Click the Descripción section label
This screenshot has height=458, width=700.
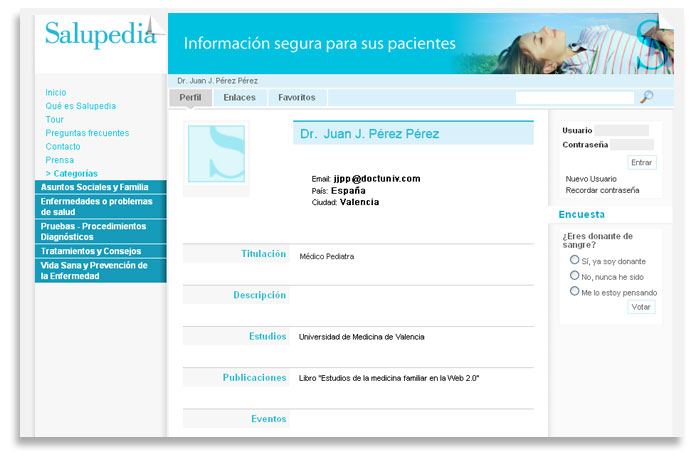[259, 295]
